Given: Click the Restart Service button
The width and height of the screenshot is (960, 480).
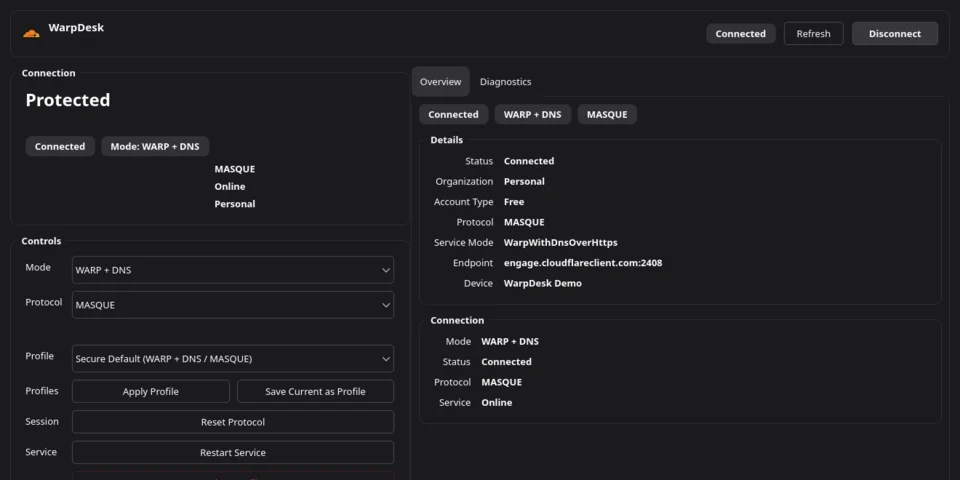Looking at the screenshot, I should [233, 452].
